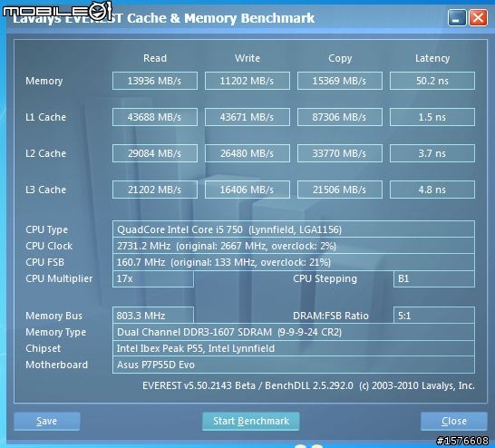Select L1 Cache copy value 87306 MB/s
Image resolution: width=495 pixels, height=448 pixels.
point(340,117)
